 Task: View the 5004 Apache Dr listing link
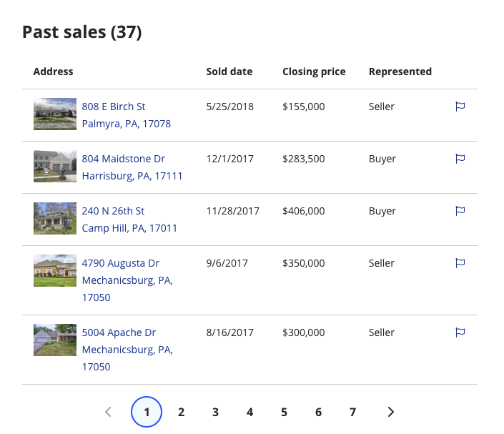118,332
